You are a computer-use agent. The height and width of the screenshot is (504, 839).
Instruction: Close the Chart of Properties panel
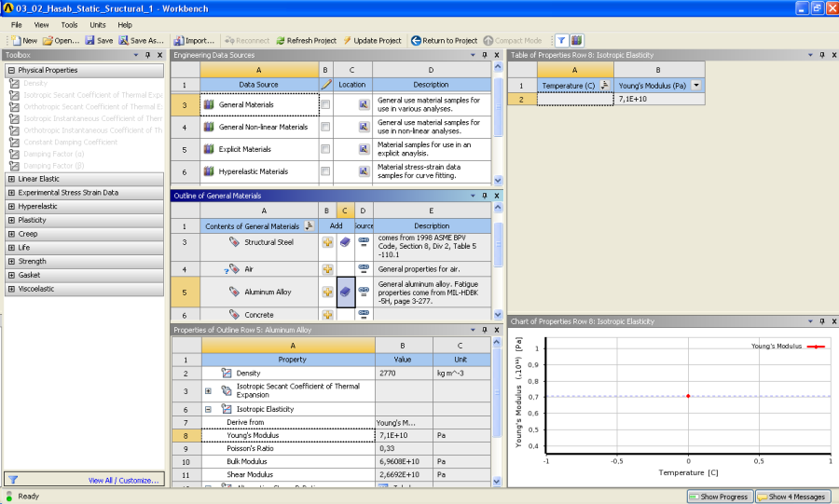833,321
